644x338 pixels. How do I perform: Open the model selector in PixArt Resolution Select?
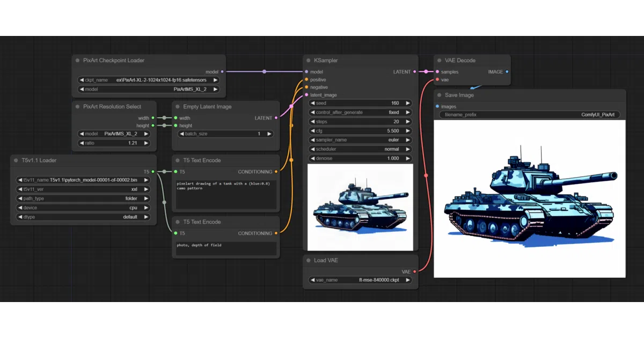click(x=114, y=134)
